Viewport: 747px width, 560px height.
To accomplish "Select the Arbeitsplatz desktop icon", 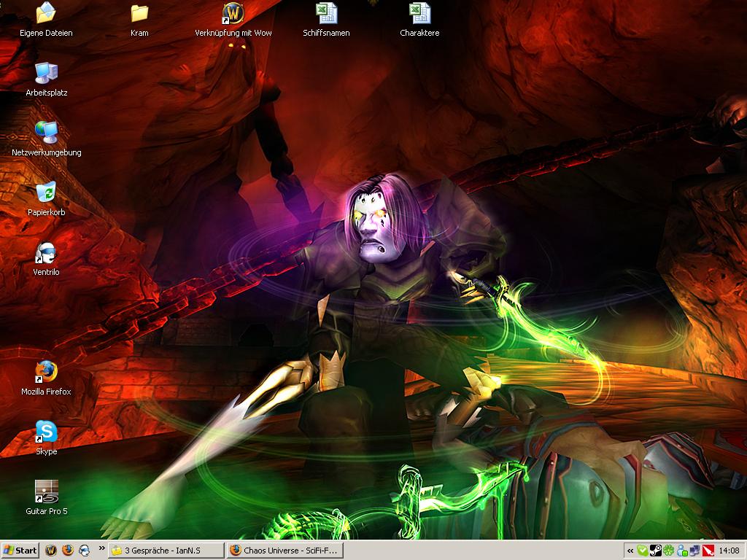I will [x=46, y=73].
